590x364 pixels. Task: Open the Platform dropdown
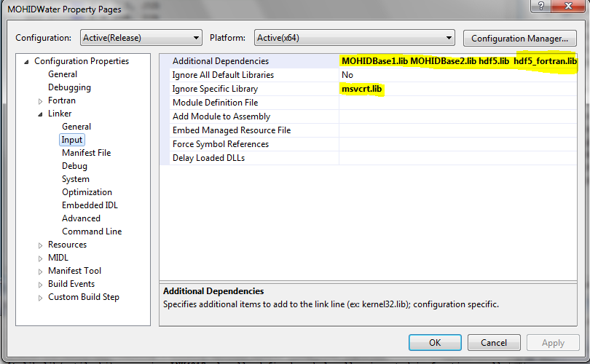tap(355, 38)
